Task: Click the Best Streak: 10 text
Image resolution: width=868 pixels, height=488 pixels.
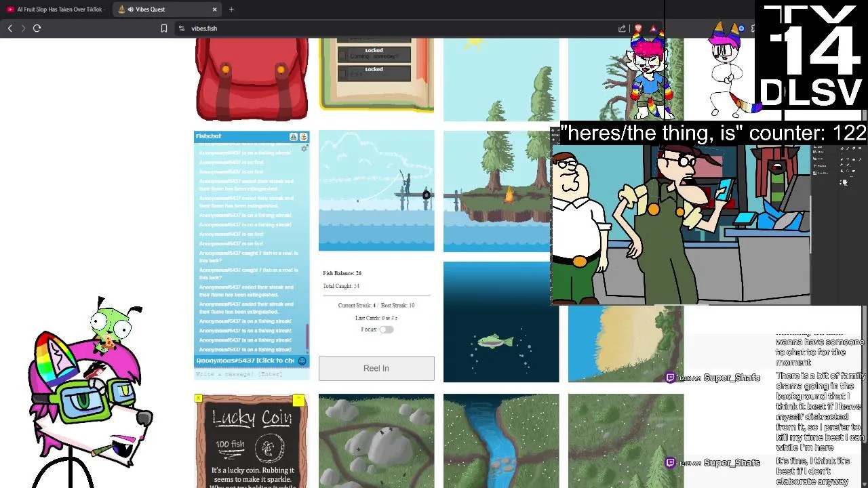Action: click(x=397, y=305)
